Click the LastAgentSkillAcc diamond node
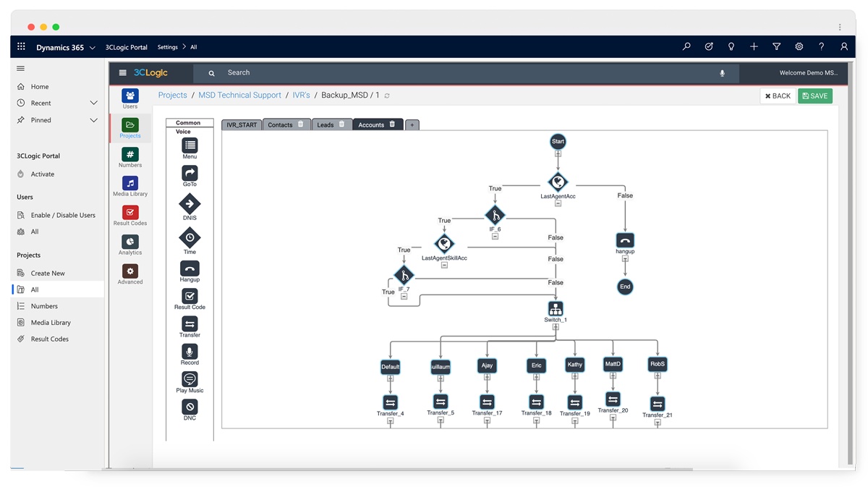Viewport: 868px width, 487px height. click(444, 244)
